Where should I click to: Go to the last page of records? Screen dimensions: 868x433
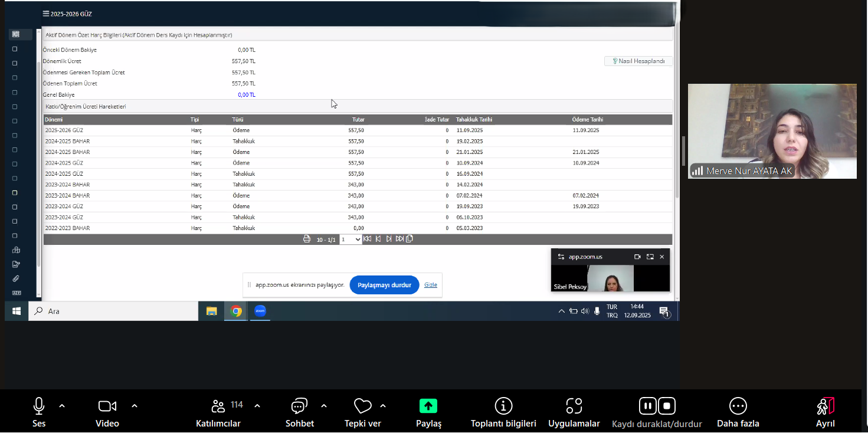[399, 239]
